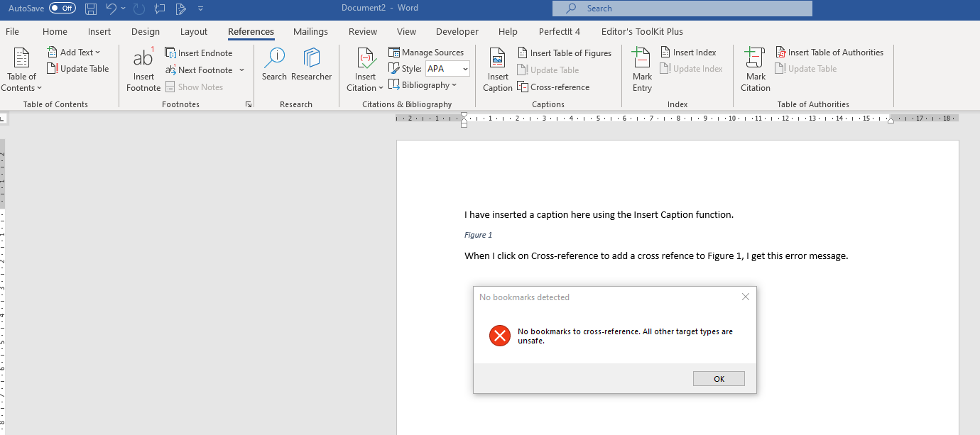Click the Search research icon

(x=274, y=64)
